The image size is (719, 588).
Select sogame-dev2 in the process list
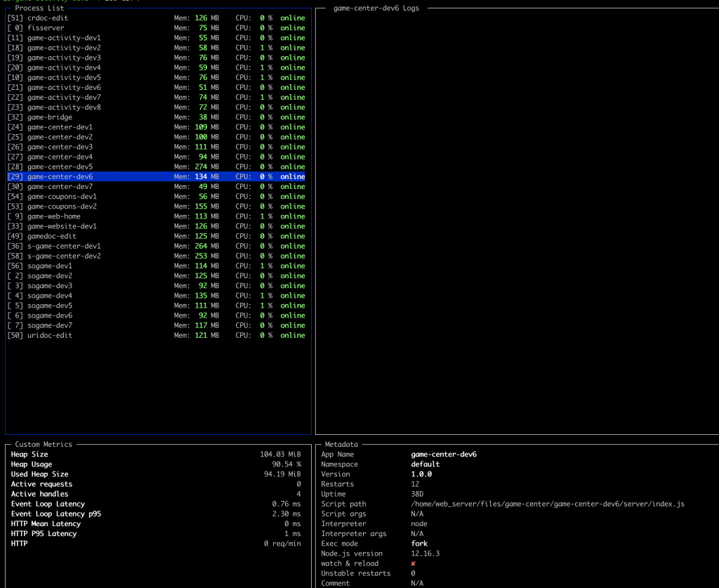(156, 276)
